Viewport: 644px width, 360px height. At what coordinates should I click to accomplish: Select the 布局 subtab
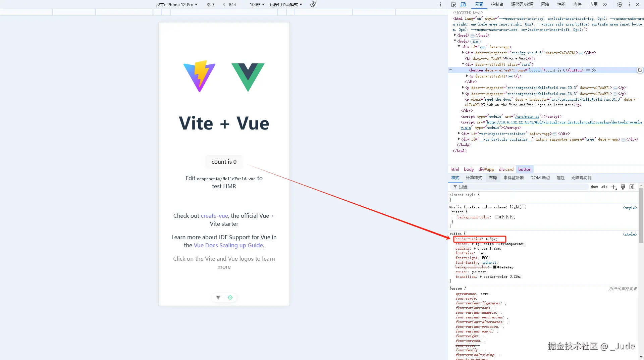[493, 178]
